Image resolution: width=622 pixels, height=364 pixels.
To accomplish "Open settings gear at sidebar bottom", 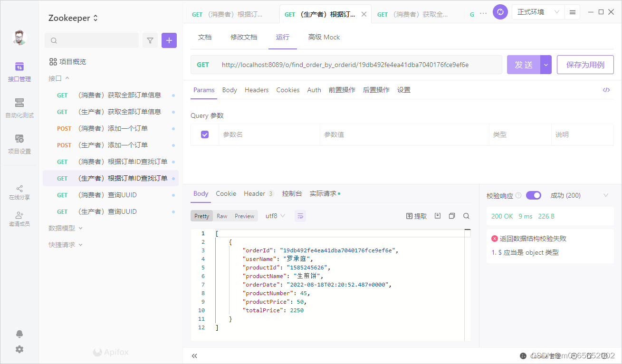I will point(19,349).
